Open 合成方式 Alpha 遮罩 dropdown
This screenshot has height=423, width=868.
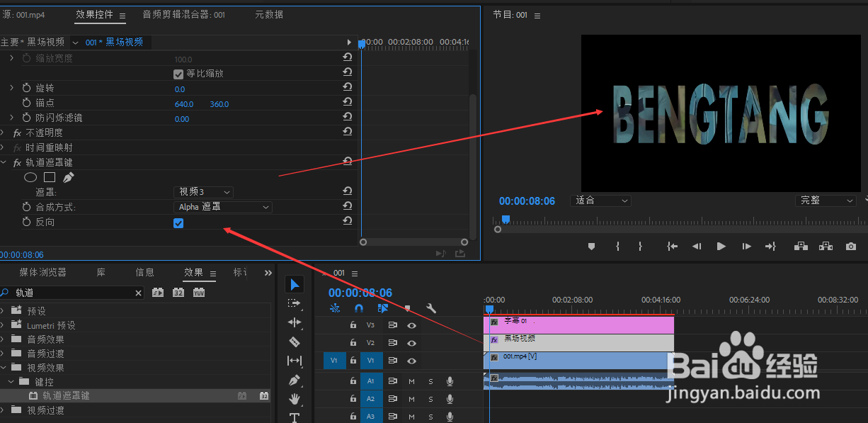point(223,207)
